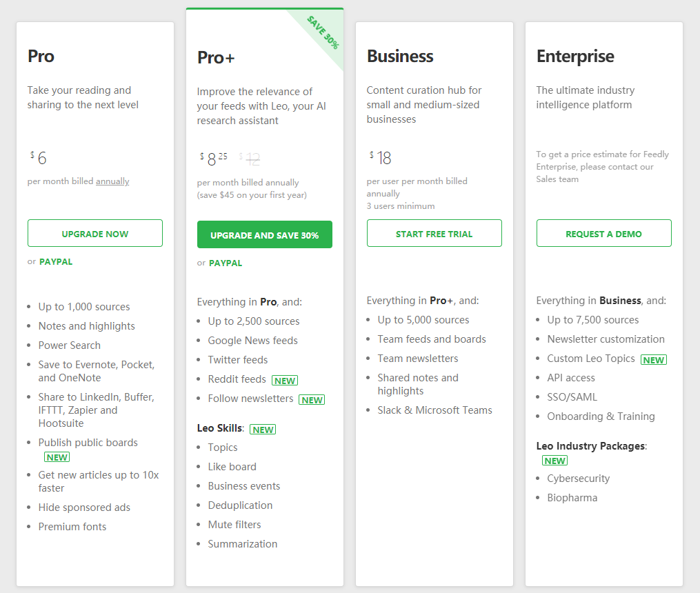Image resolution: width=700 pixels, height=593 pixels.
Task: Start the Business free trial
Action: click(x=434, y=234)
